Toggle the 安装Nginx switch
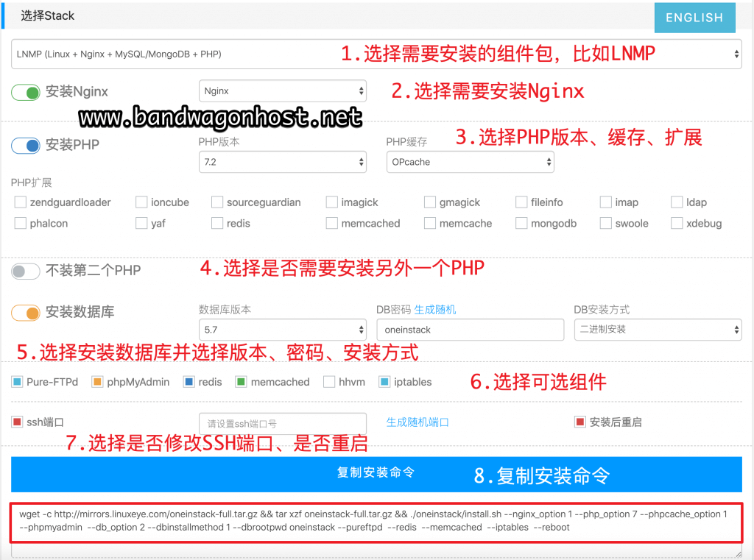Image resolution: width=754 pixels, height=560 pixels. point(26,92)
